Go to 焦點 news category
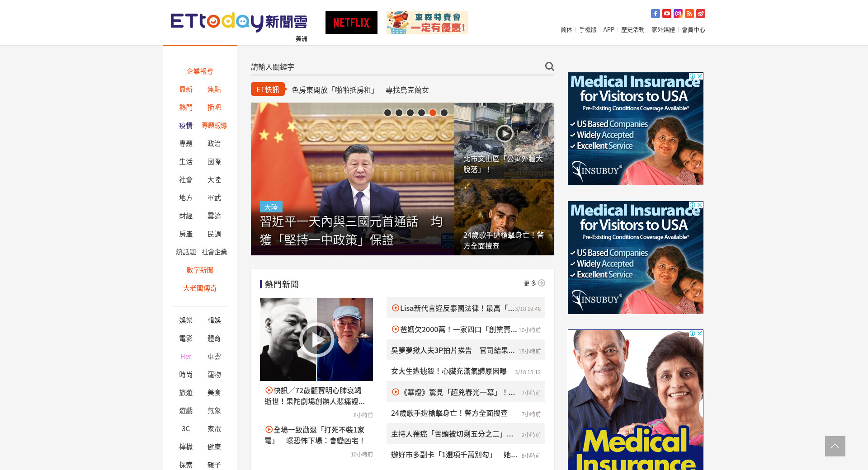The height and width of the screenshot is (470, 868). pyautogui.click(x=214, y=89)
